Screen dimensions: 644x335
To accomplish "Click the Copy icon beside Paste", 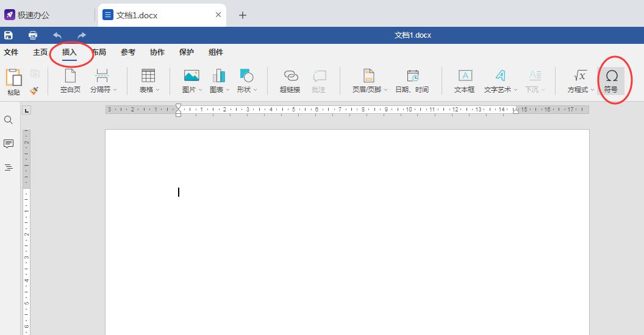I will 35,74.
